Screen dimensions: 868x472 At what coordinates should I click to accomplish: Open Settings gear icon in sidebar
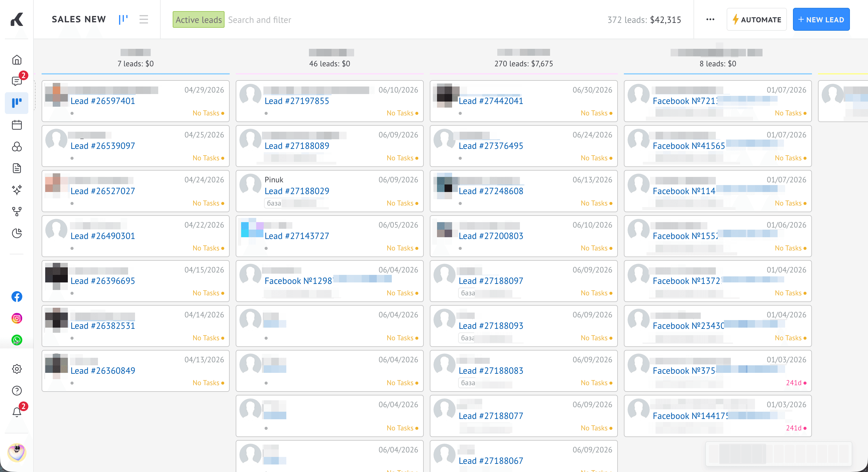point(17,369)
